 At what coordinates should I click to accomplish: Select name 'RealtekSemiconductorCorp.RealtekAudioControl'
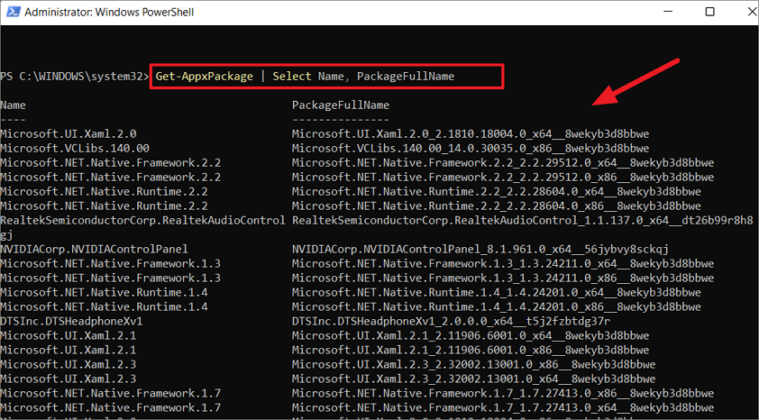pos(143,221)
